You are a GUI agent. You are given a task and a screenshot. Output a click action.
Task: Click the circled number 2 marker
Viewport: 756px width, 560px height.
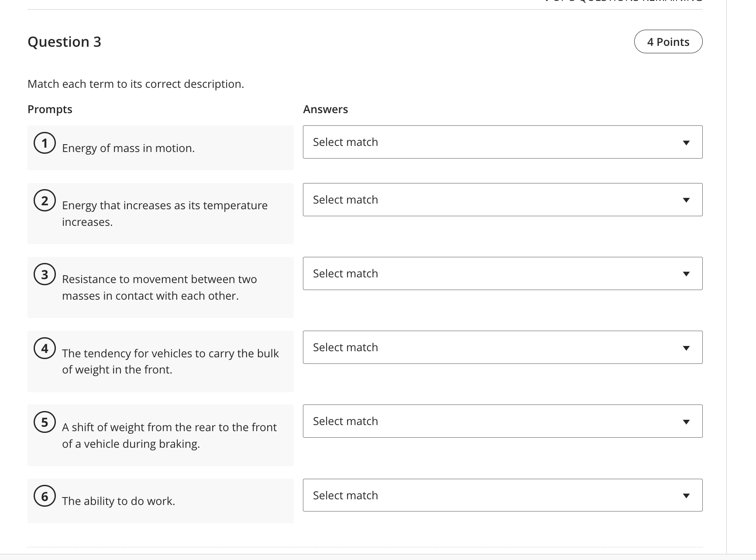pyautogui.click(x=45, y=200)
